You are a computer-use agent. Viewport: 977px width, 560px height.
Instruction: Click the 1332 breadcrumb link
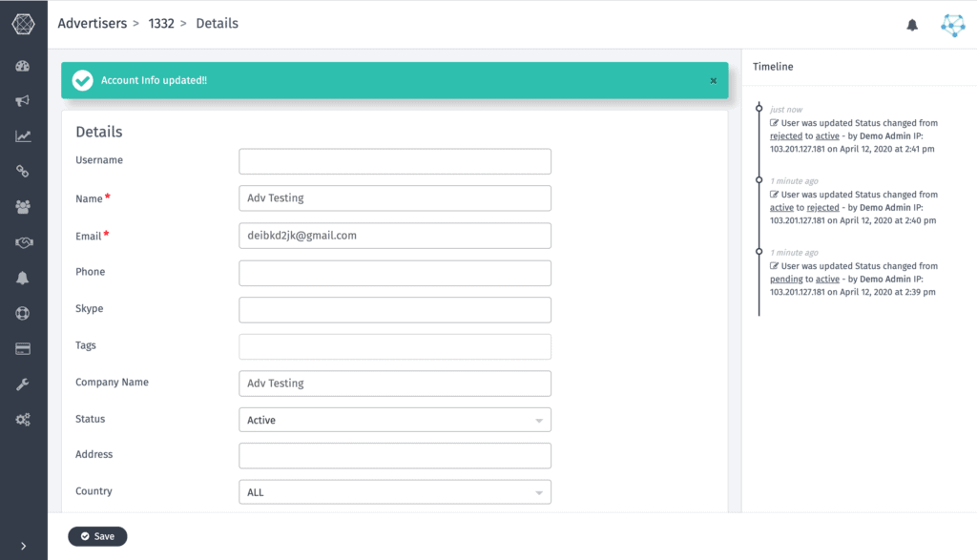tap(161, 23)
